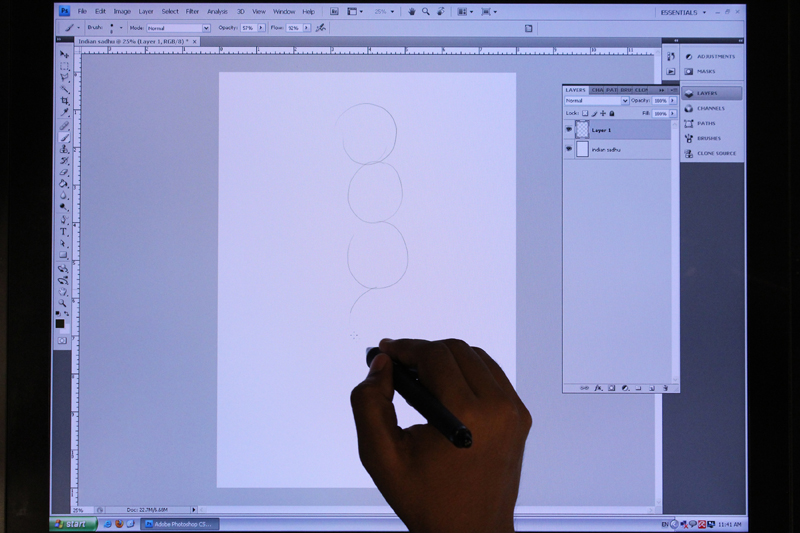Image resolution: width=800 pixels, height=533 pixels.
Task: Select the Move tool in the toolbox
Action: tap(64, 54)
